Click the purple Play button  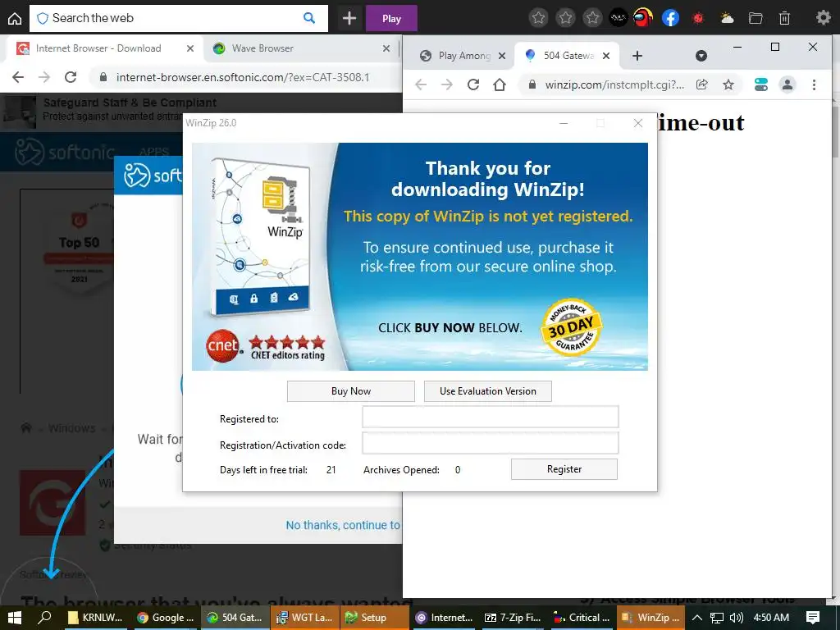[391, 18]
